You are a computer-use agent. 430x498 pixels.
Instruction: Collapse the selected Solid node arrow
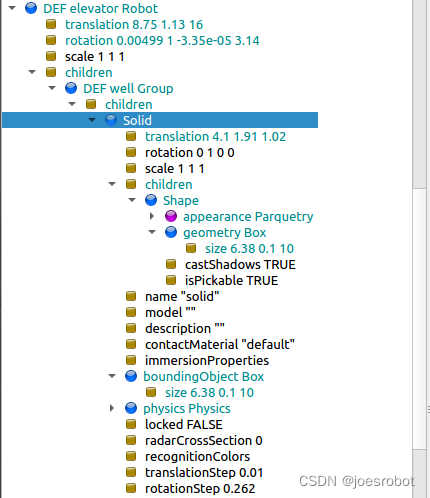tap(92, 120)
